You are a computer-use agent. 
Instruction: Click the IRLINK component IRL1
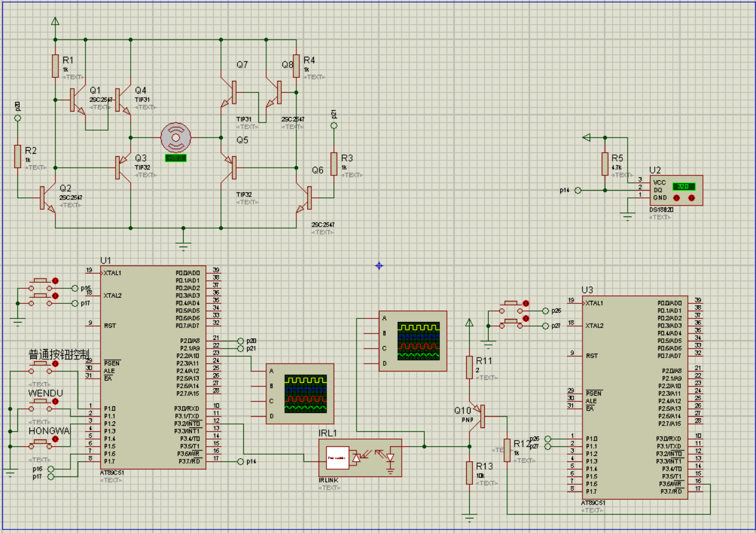pyautogui.click(x=360, y=458)
